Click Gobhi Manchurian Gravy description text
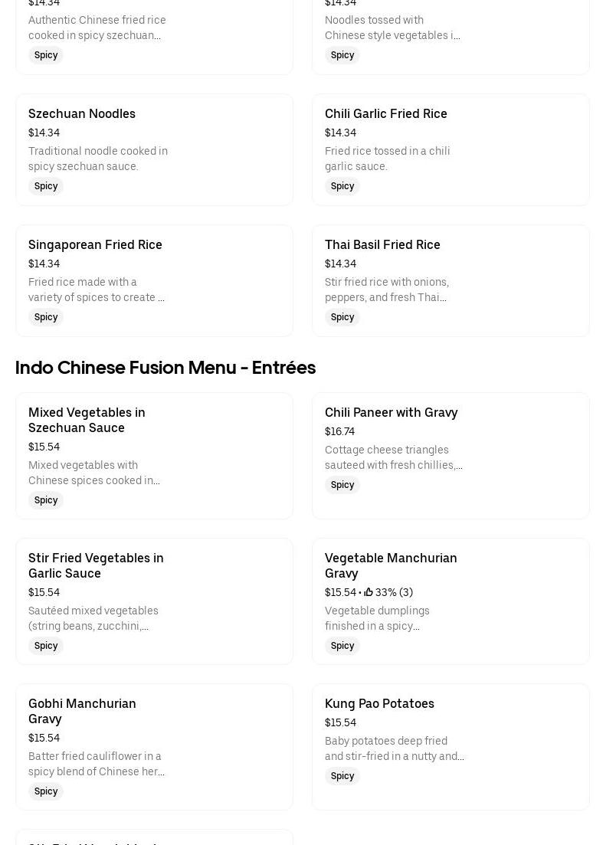Image resolution: width=616 pixels, height=845 pixels. pos(97,764)
